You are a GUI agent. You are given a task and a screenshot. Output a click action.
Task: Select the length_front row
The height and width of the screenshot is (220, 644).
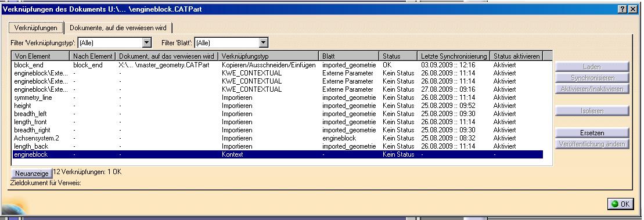point(277,122)
